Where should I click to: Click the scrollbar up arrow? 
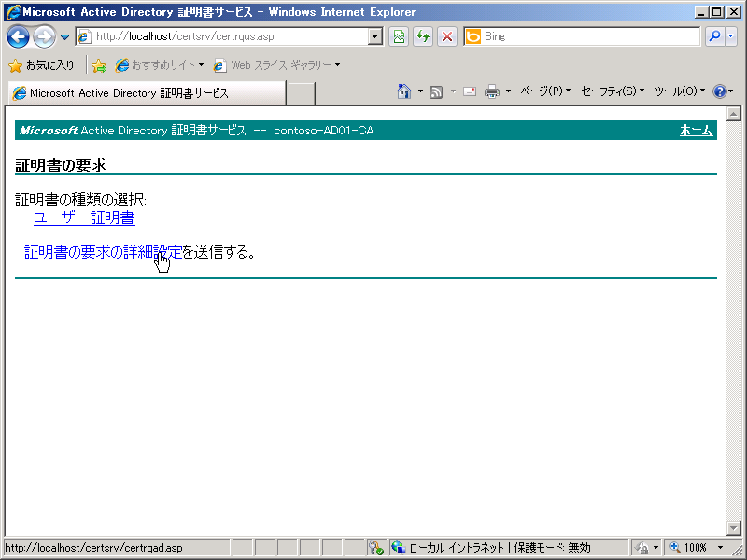[x=734, y=114]
